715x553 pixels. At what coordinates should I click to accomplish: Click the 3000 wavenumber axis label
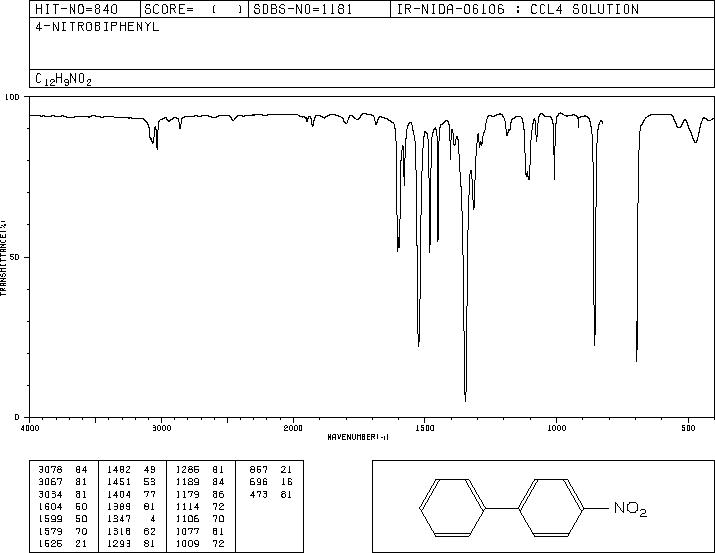click(x=161, y=428)
